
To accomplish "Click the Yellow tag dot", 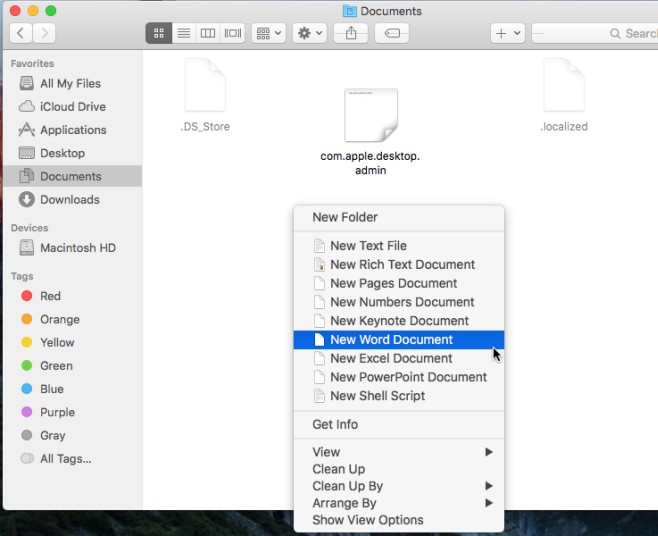I will click(x=27, y=343).
